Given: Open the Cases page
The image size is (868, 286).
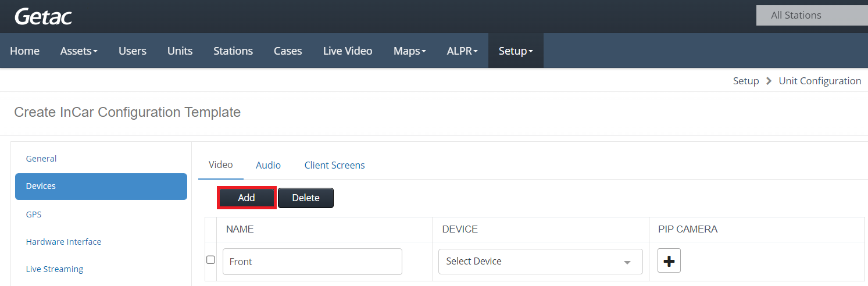Looking at the screenshot, I should tap(288, 51).
